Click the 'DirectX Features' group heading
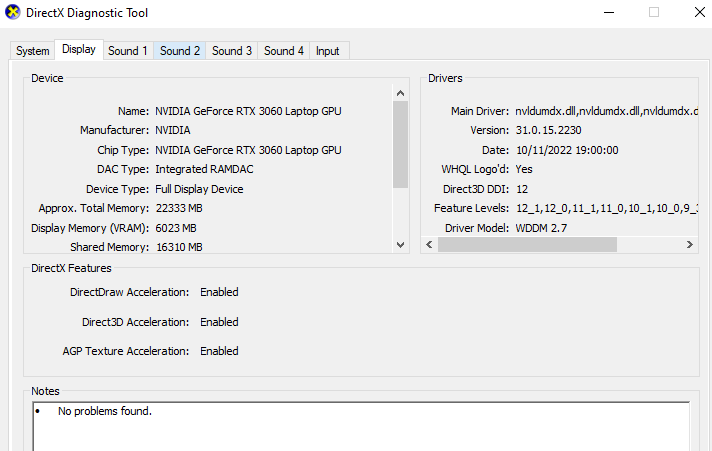Screen dimensions: 712x451 point(71,268)
